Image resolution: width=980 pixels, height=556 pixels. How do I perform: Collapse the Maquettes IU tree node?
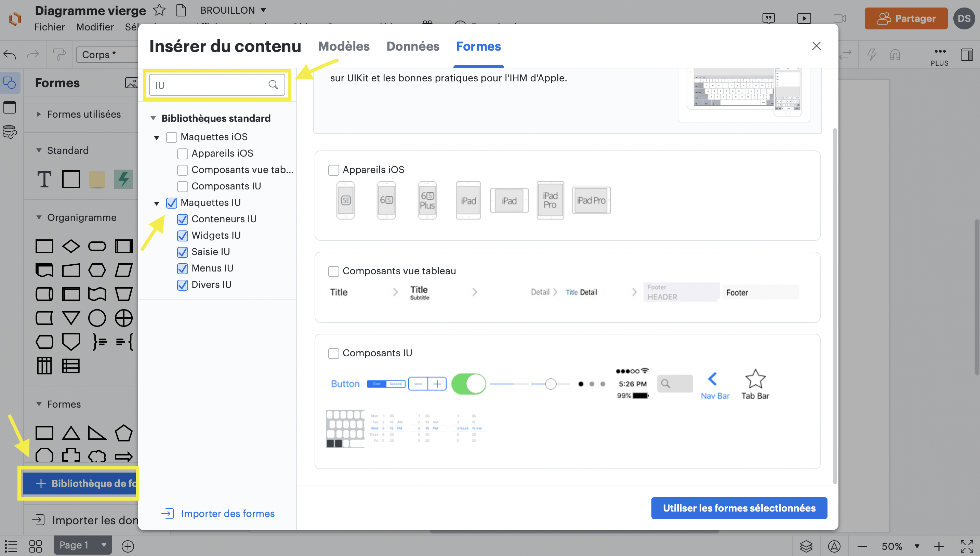pyautogui.click(x=157, y=203)
